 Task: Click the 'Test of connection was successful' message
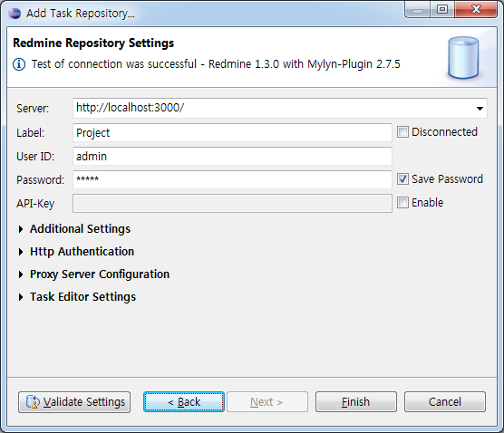pos(216,64)
